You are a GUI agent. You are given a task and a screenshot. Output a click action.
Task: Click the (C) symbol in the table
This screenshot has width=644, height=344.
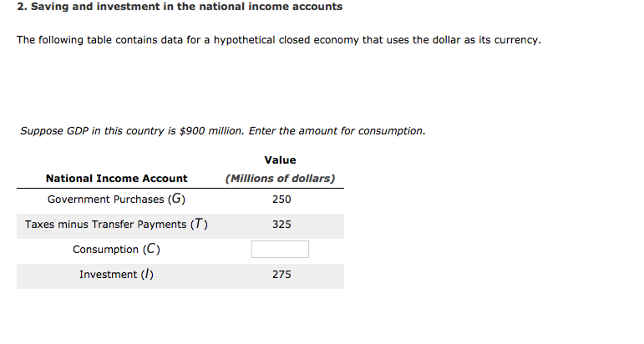click(x=152, y=248)
